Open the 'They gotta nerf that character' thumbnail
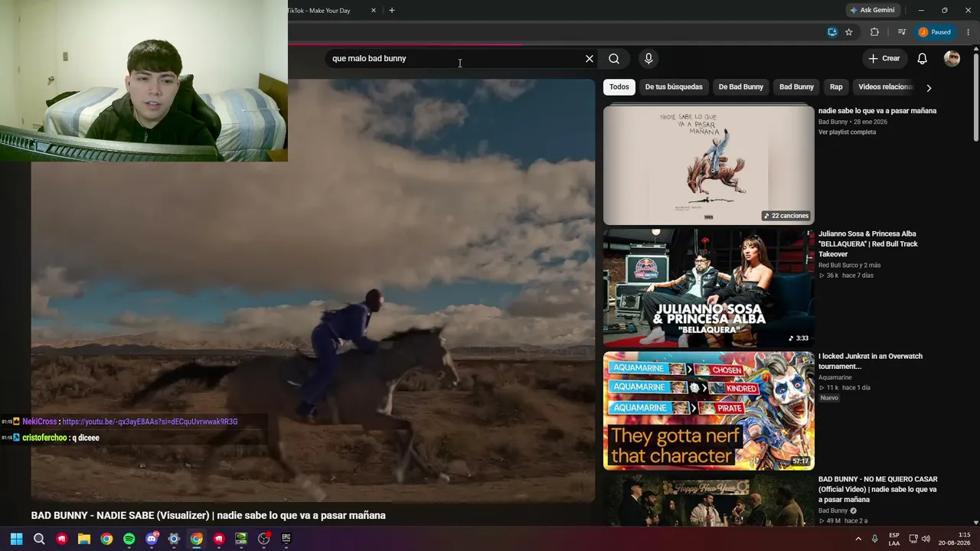The width and height of the screenshot is (980, 551). [708, 411]
